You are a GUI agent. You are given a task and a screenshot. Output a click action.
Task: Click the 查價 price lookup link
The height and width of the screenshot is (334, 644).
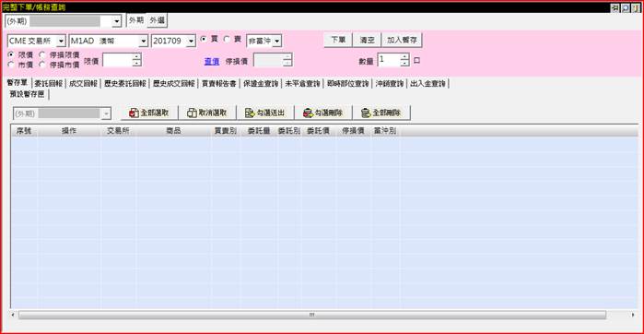212,61
